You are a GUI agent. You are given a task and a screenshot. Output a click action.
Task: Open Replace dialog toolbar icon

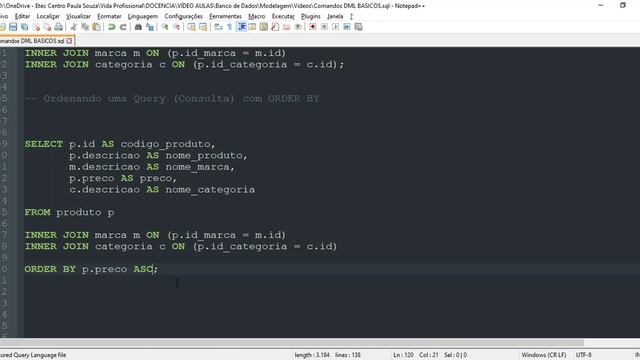click(x=150, y=27)
